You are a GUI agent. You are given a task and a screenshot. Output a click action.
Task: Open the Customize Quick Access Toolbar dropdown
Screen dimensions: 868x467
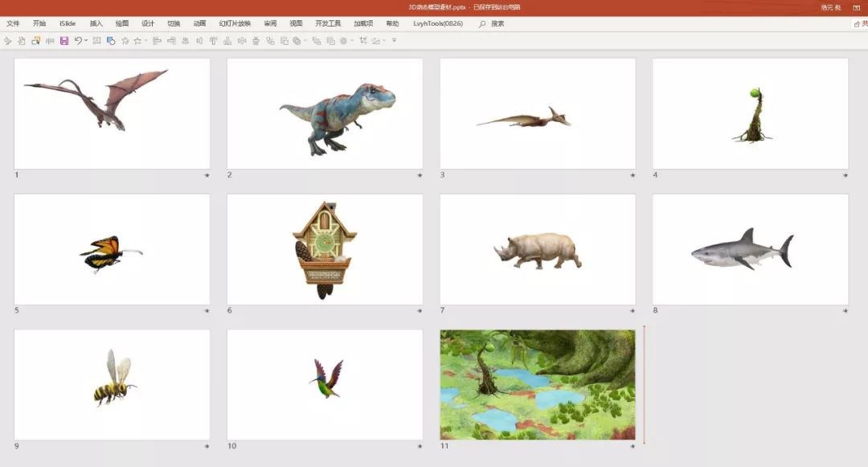pyautogui.click(x=394, y=40)
